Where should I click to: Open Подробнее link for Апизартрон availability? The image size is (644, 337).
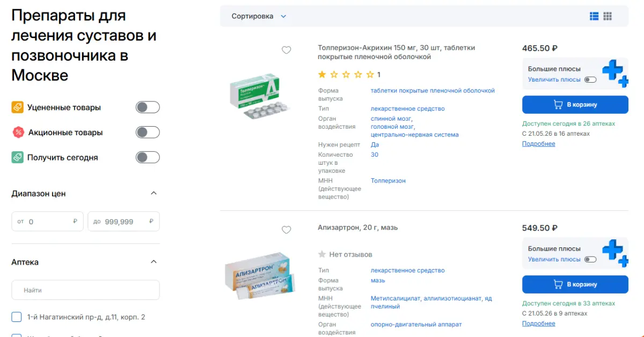[x=538, y=324]
